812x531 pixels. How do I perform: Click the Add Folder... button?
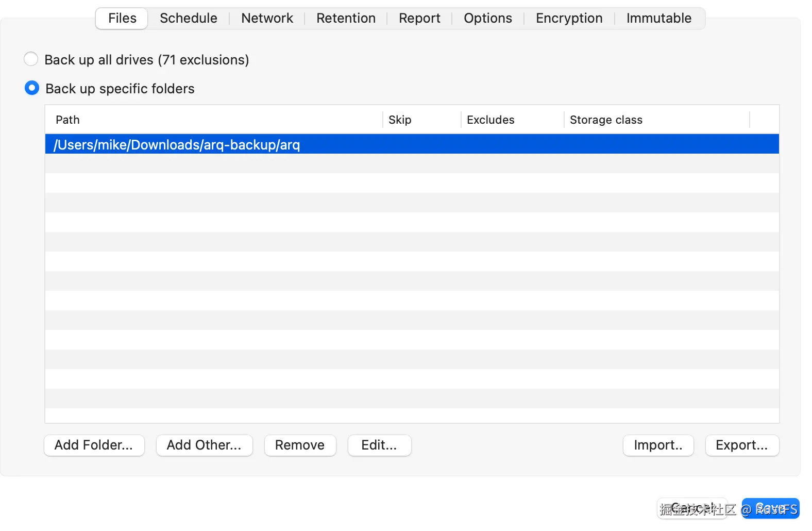coord(94,445)
